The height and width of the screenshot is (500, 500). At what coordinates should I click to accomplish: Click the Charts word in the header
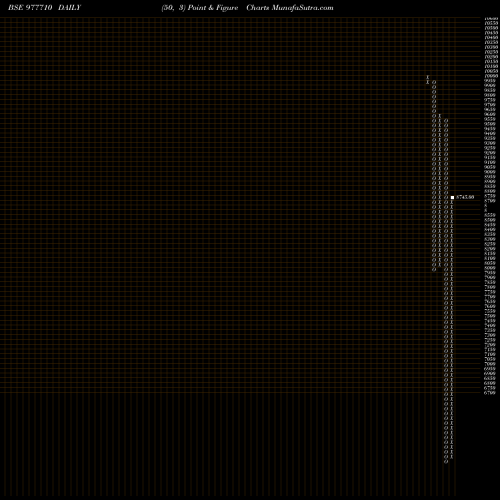click(258, 8)
